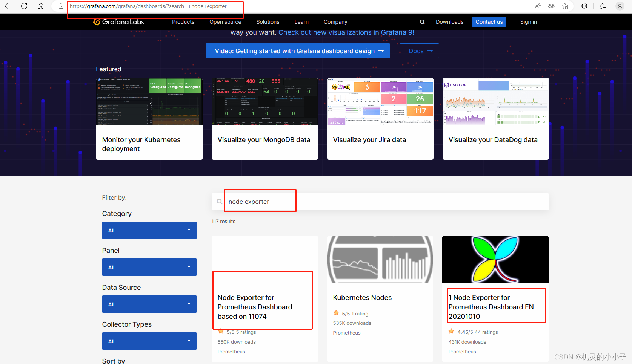Click the 535K downloads text
The image size is (632, 364).
point(352,323)
